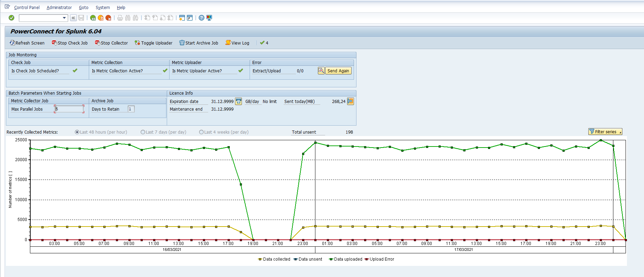Click the icon beside the Expiration date
This screenshot has height=277, width=644.
click(238, 101)
